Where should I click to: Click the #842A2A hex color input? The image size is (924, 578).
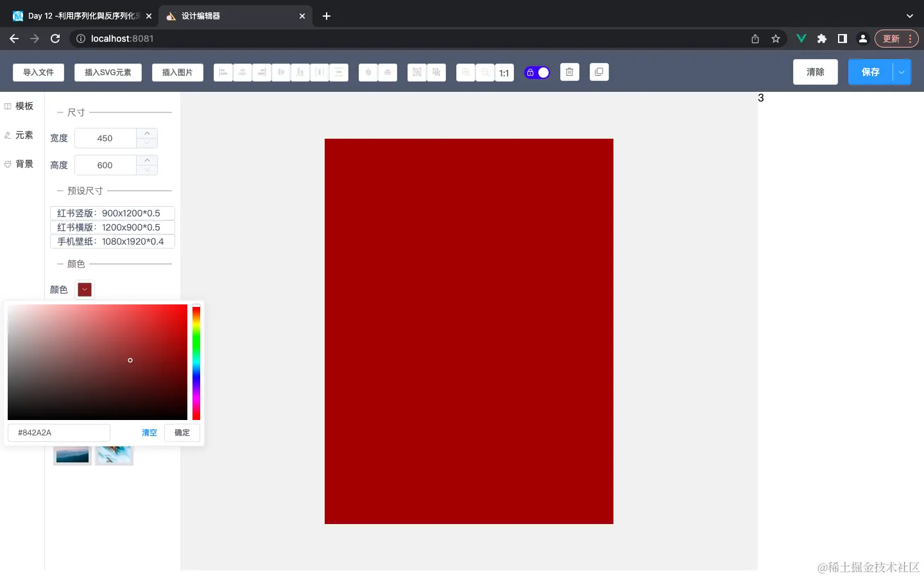pyautogui.click(x=59, y=433)
